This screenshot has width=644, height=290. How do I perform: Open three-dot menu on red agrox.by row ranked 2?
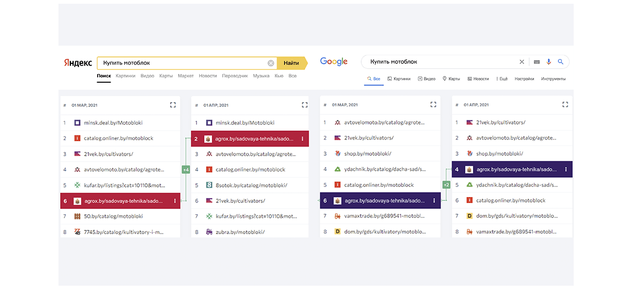coord(303,139)
